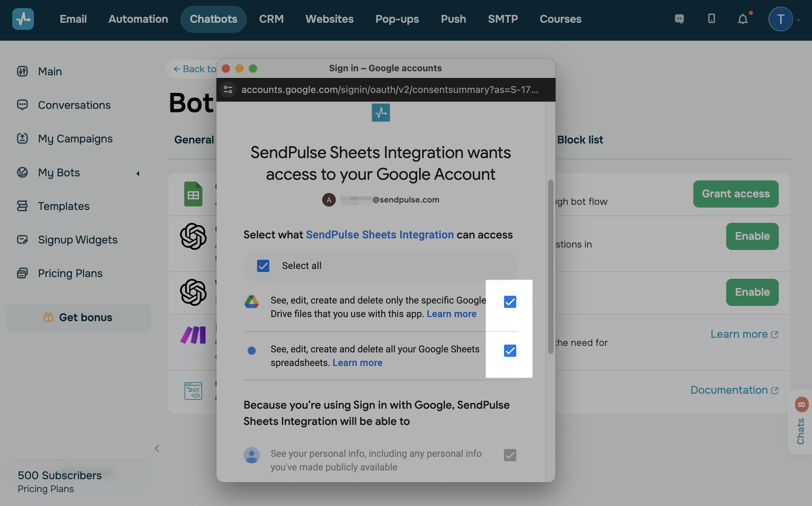812x506 pixels.
Task: Click the Grant access button
Action: coord(735,194)
